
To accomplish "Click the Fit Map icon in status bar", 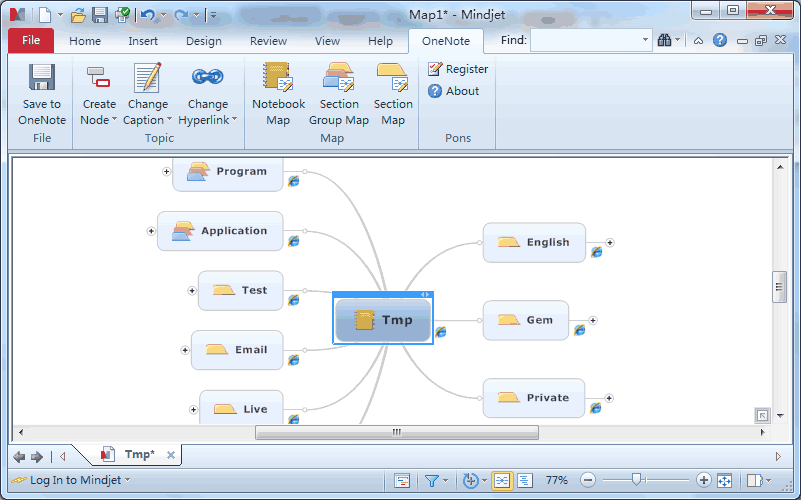I will 724,481.
